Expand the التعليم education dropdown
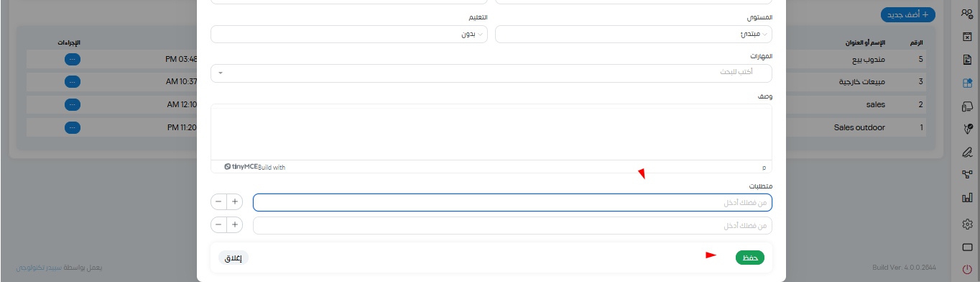 pyautogui.click(x=348, y=34)
